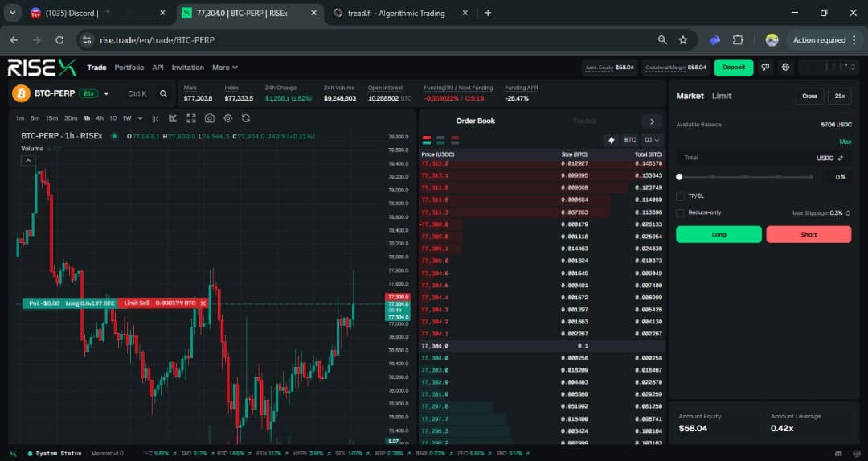The height and width of the screenshot is (461, 868).
Task: Select the 1W chart interval
Action: coord(127,118)
